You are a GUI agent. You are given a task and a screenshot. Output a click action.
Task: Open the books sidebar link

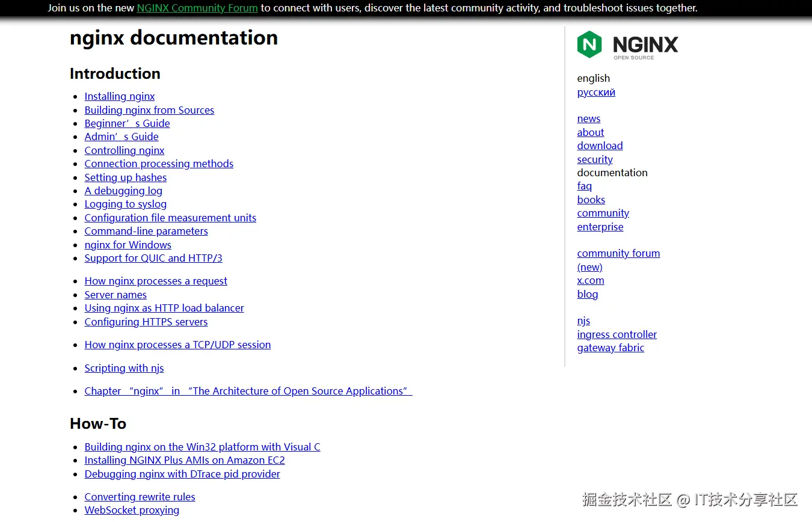[x=591, y=200]
